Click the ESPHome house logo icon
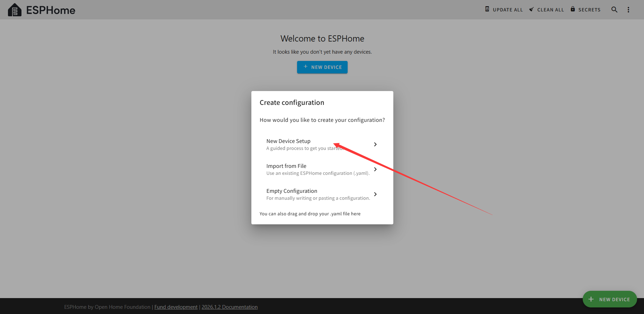This screenshot has width=644, height=314. pos(15,10)
